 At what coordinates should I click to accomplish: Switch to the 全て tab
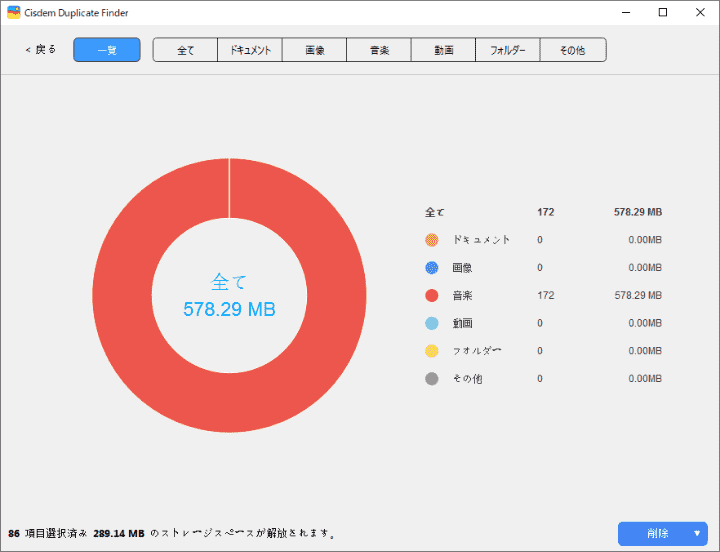185,50
